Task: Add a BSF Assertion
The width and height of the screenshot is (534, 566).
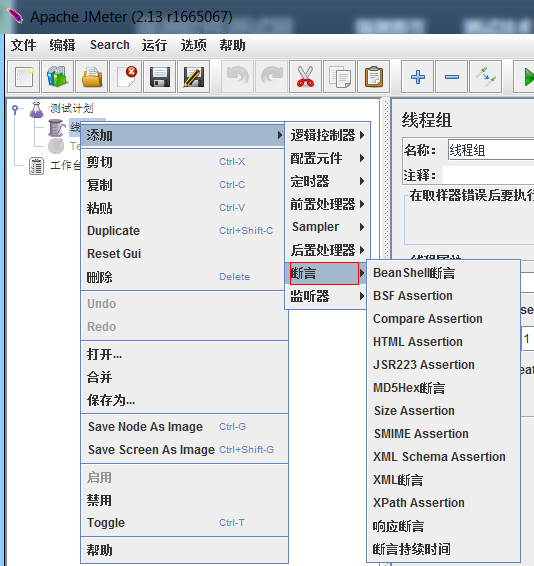Action: click(x=443, y=296)
